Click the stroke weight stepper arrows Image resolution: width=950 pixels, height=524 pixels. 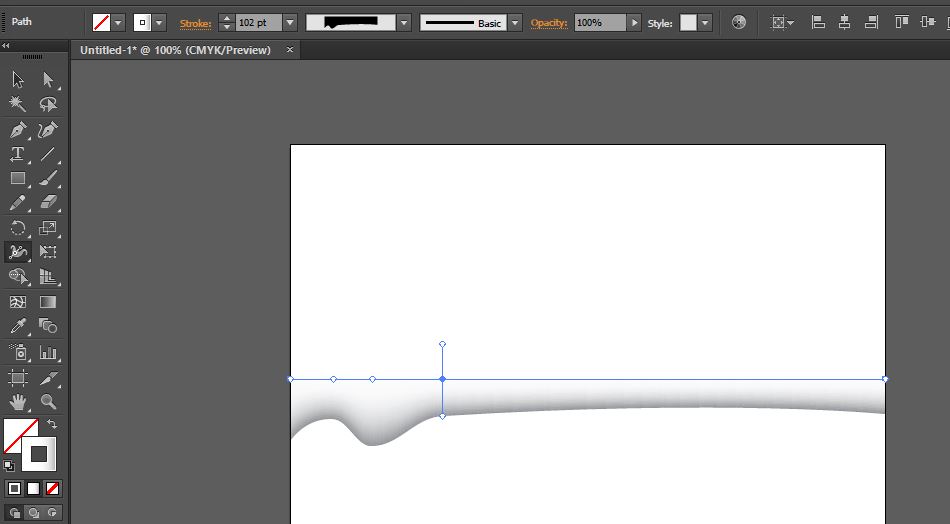point(227,23)
